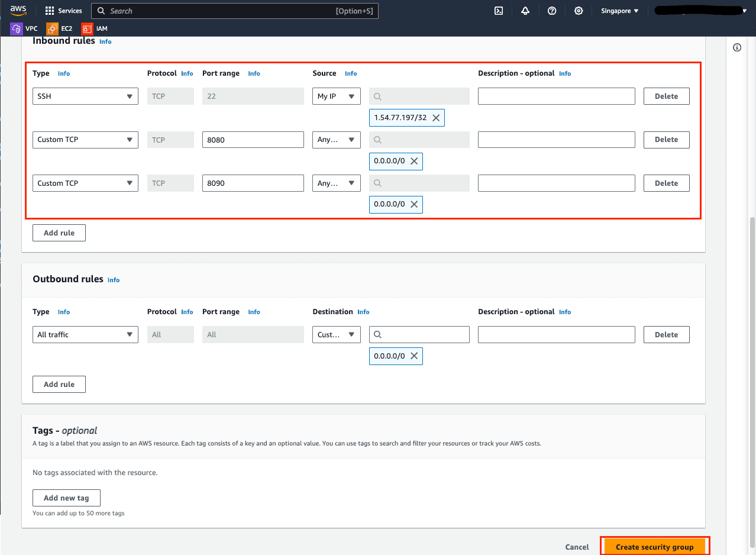The width and height of the screenshot is (756, 555).
Task: Open the Services grid menu
Action: [63, 11]
